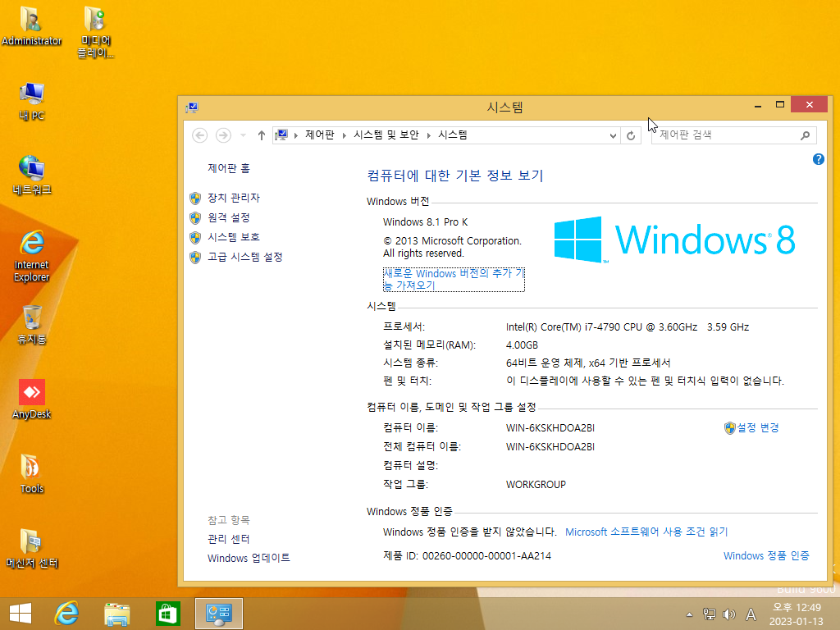This screenshot has width=840, height=630.
Task: Go back with the navigation arrow
Action: (200, 135)
